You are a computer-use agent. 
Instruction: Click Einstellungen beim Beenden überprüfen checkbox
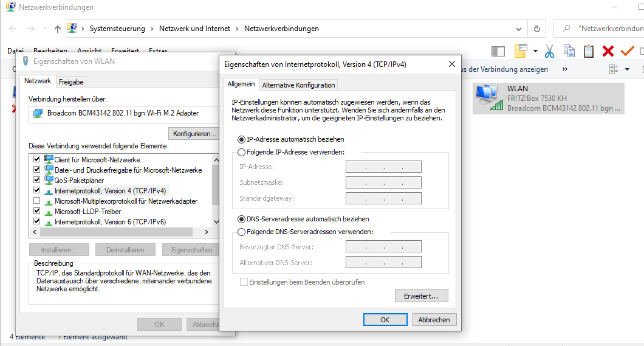point(244,282)
